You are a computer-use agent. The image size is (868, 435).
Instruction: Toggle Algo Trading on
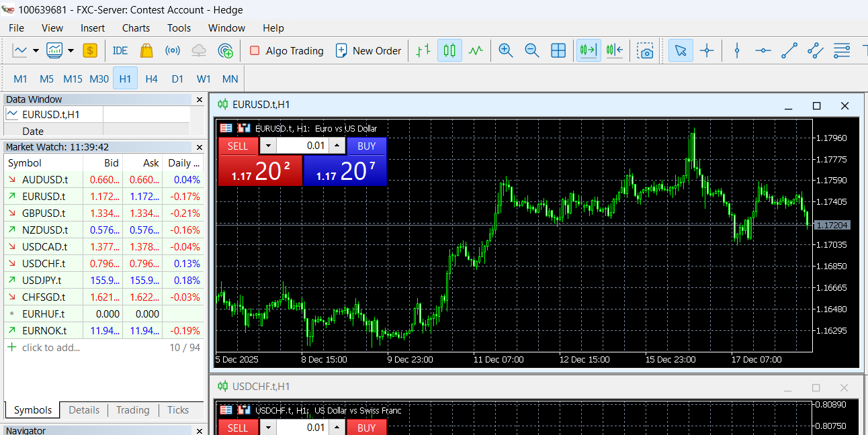[286, 50]
